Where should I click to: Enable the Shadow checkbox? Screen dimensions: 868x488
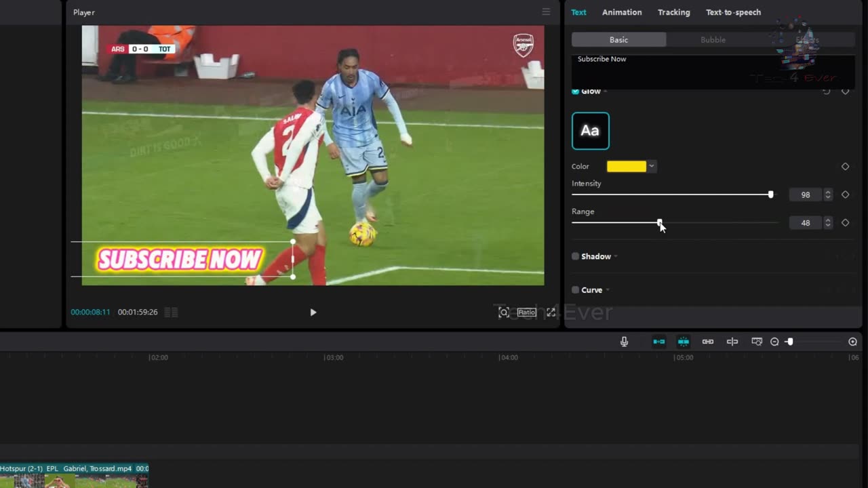click(x=575, y=256)
